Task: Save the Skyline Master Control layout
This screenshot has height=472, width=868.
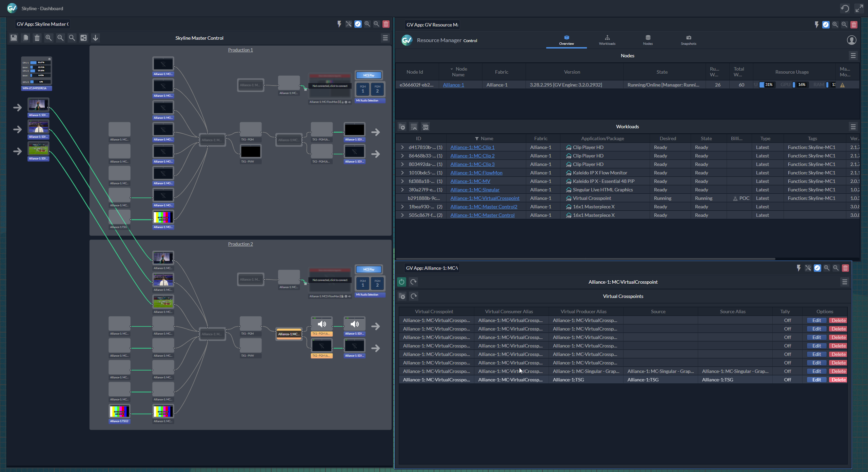Action: point(14,38)
